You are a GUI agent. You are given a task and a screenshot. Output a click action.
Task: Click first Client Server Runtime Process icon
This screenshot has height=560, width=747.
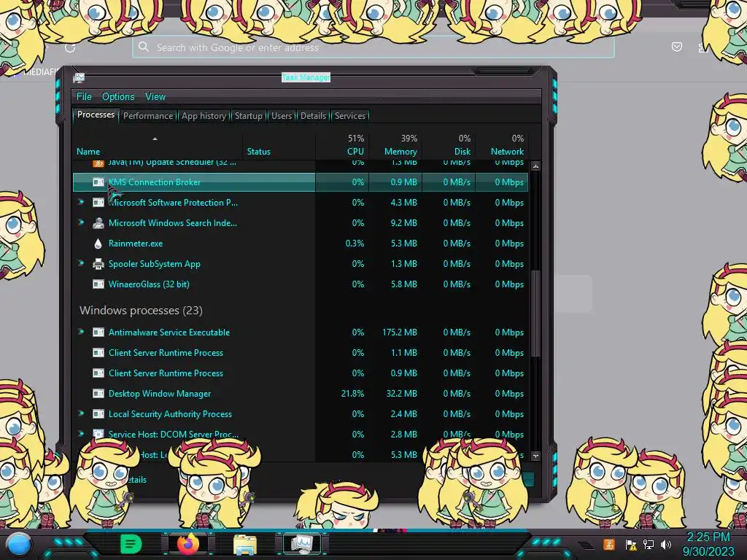[x=98, y=353]
